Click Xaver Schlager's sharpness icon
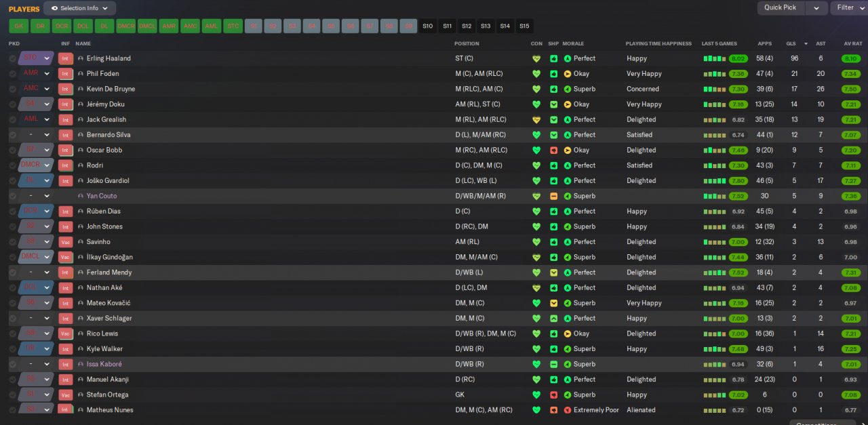868x425 pixels. click(x=553, y=319)
